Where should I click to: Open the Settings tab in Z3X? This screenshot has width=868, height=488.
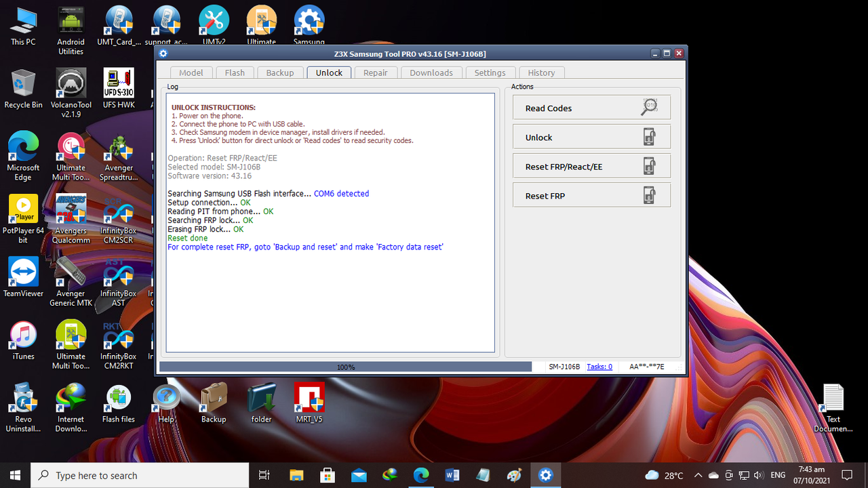[x=490, y=73]
